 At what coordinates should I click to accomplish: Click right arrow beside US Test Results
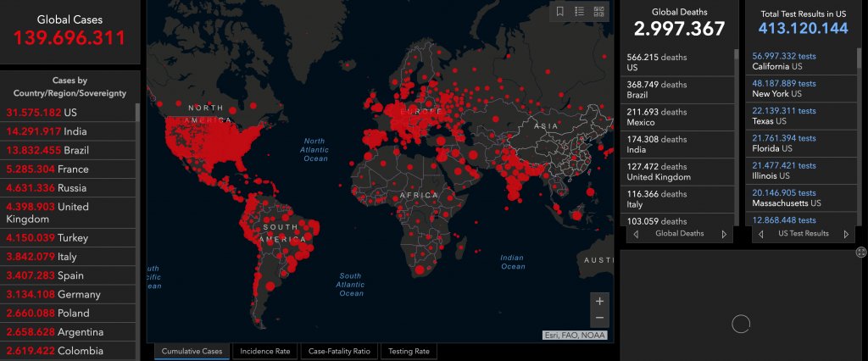click(x=849, y=234)
